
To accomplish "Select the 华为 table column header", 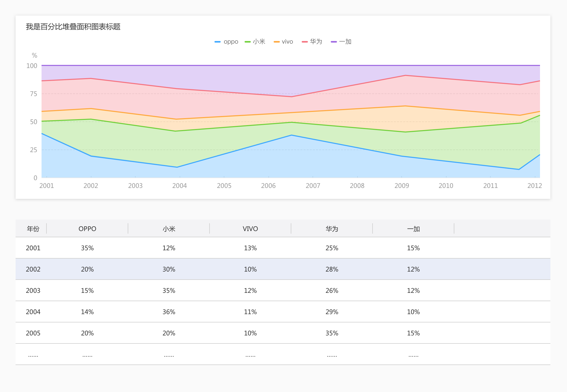I will (332, 229).
